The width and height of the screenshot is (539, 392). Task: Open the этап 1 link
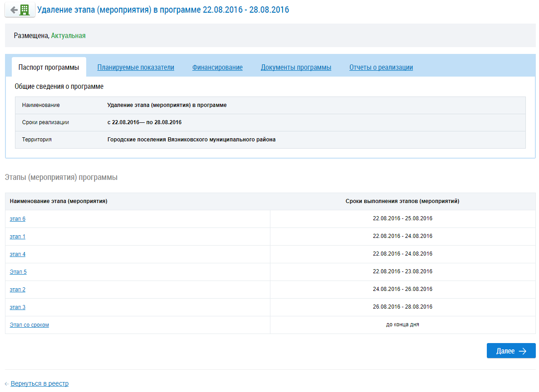pos(18,237)
